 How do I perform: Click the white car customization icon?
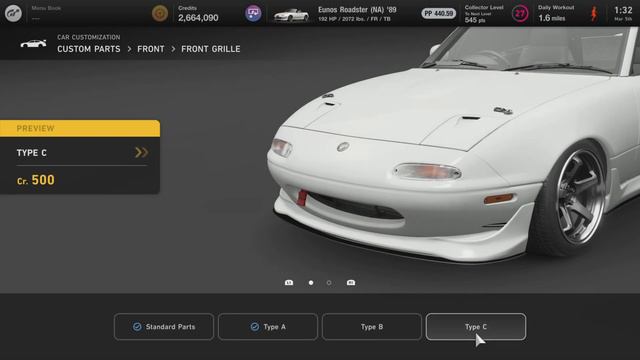[x=33, y=44]
